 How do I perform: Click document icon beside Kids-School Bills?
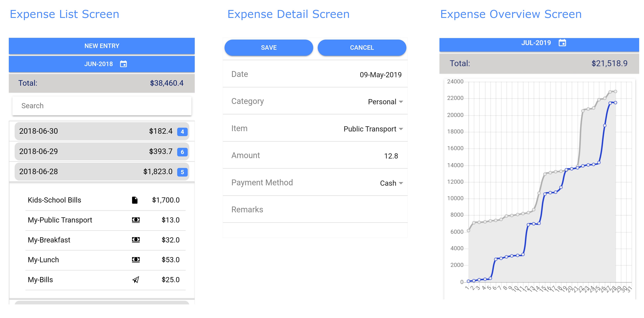pos(135,200)
